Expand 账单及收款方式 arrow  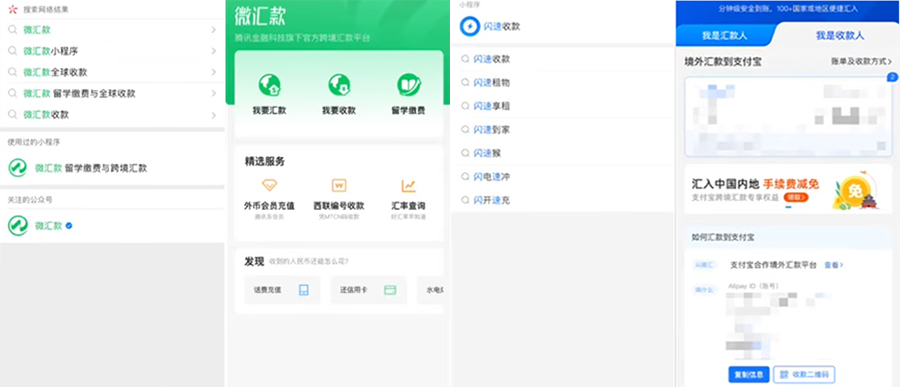(890, 61)
